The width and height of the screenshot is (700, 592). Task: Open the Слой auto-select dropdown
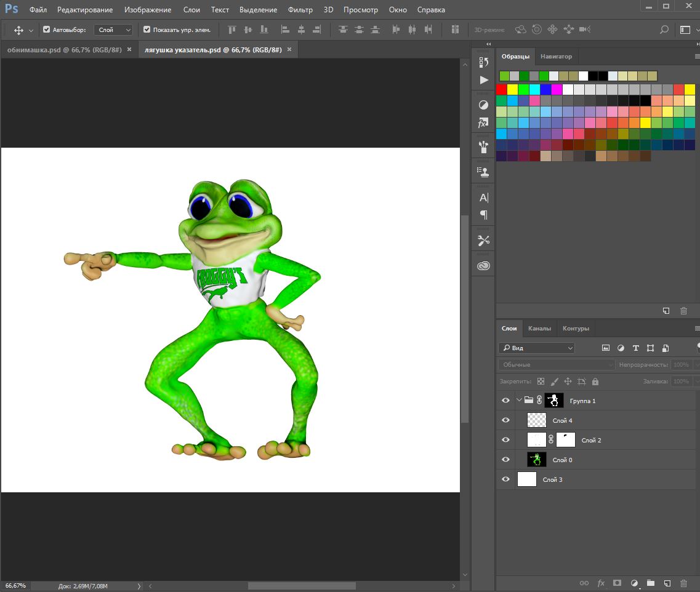click(114, 30)
